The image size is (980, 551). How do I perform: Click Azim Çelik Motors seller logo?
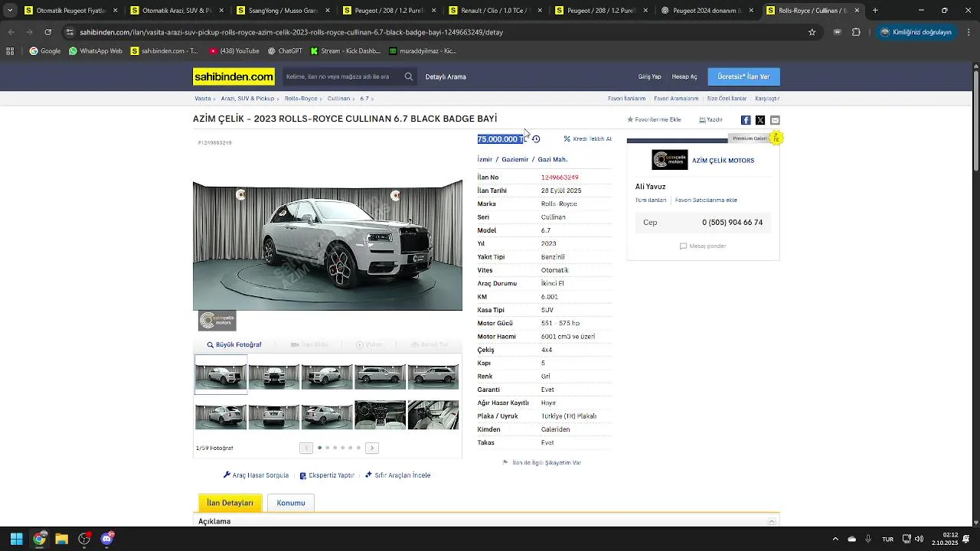coord(670,160)
